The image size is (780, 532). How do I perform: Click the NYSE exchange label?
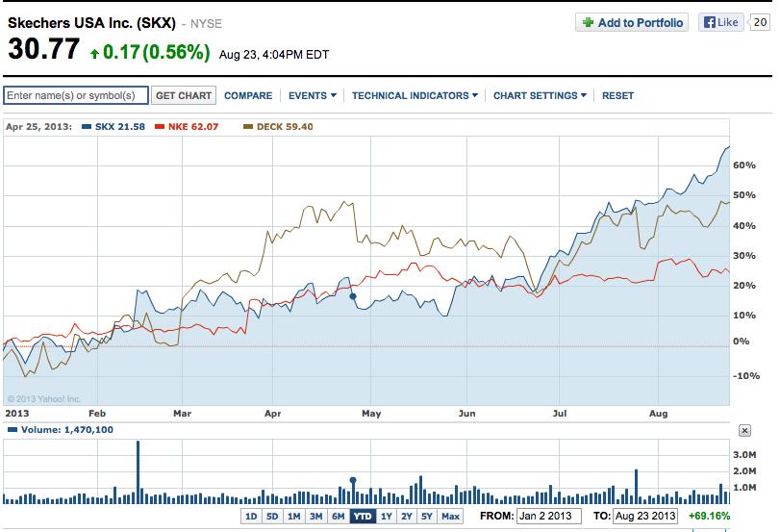(206, 24)
